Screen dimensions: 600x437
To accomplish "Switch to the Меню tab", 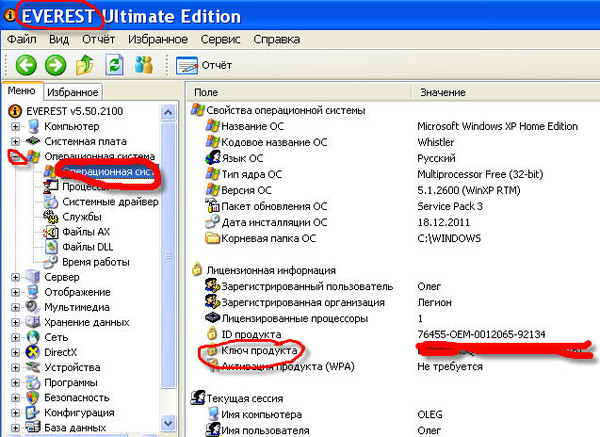I will [x=22, y=91].
